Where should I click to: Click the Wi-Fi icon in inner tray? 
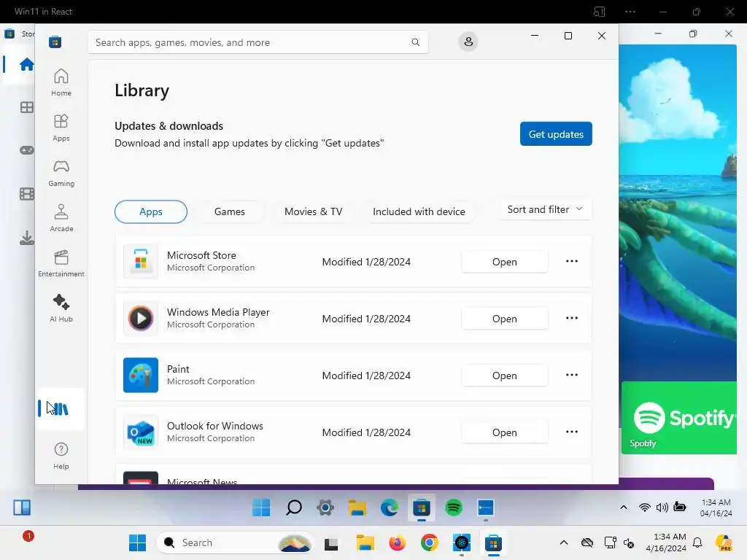[x=644, y=507]
